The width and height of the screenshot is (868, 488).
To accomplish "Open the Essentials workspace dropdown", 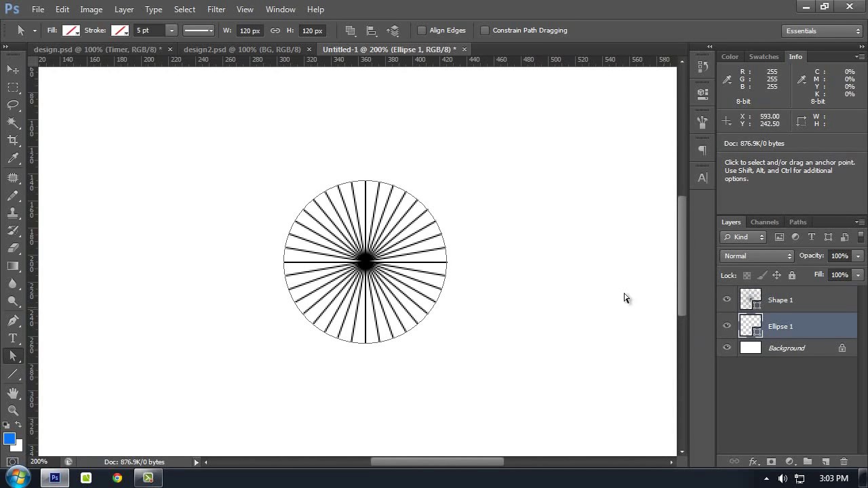I will 823,30.
